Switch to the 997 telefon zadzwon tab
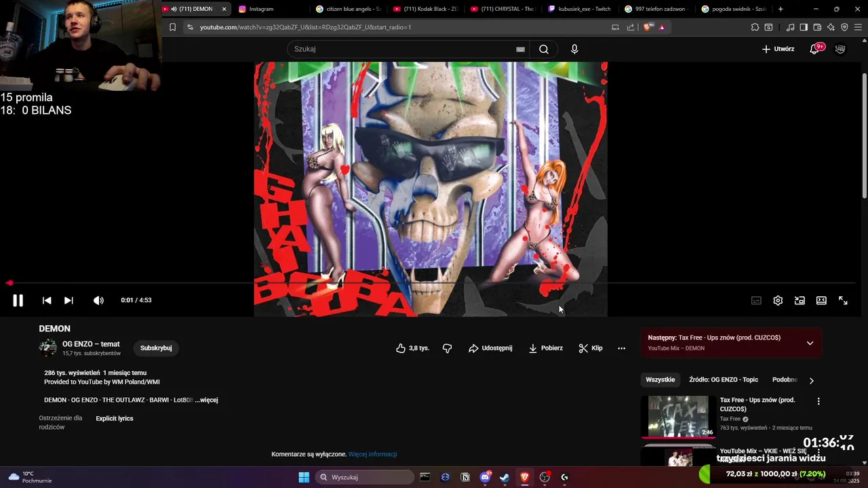 coord(657,9)
